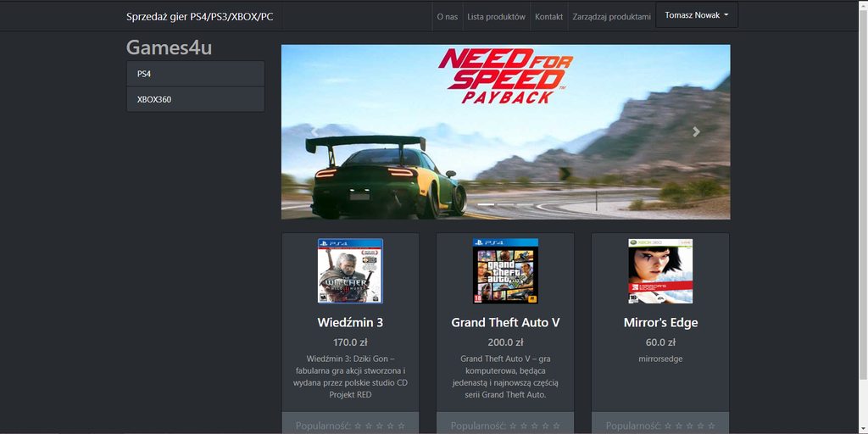Click the Need for Speed Payback banner
868x434 pixels.
(x=505, y=131)
